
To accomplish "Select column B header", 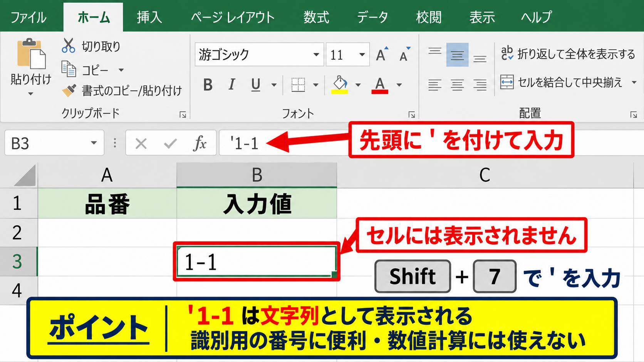I will [257, 175].
